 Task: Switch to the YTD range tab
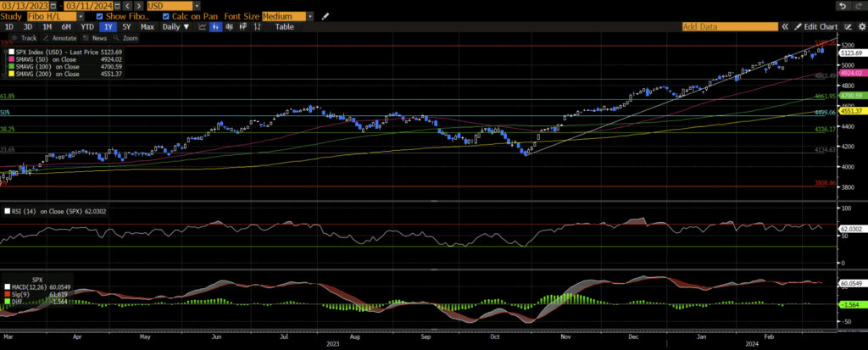(x=86, y=27)
